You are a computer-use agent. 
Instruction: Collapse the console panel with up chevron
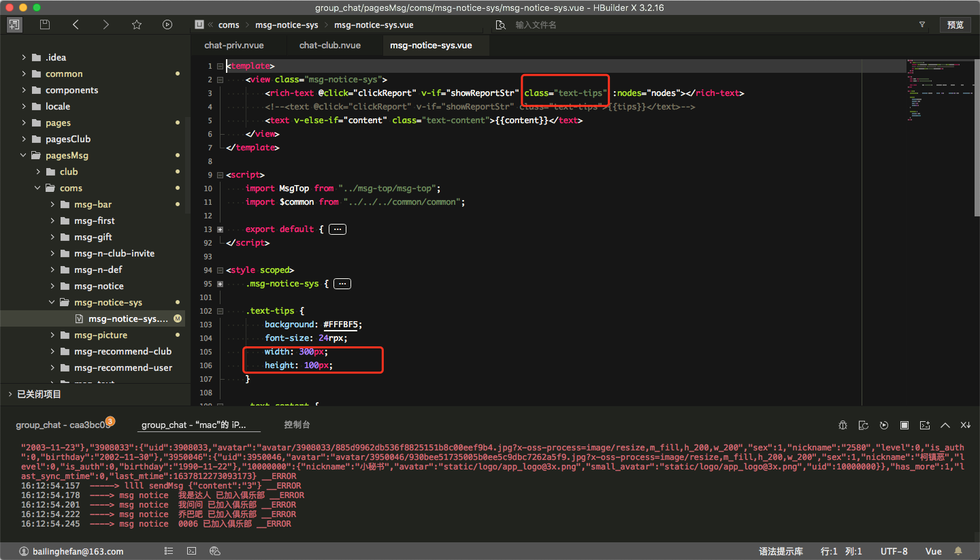(x=945, y=425)
